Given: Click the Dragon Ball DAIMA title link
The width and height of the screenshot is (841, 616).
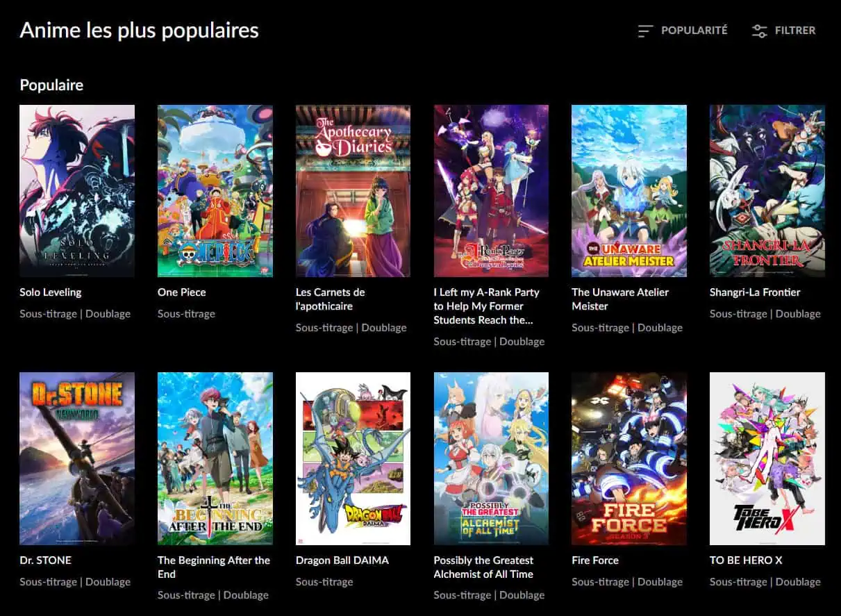Looking at the screenshot, I should coord(342,560).
